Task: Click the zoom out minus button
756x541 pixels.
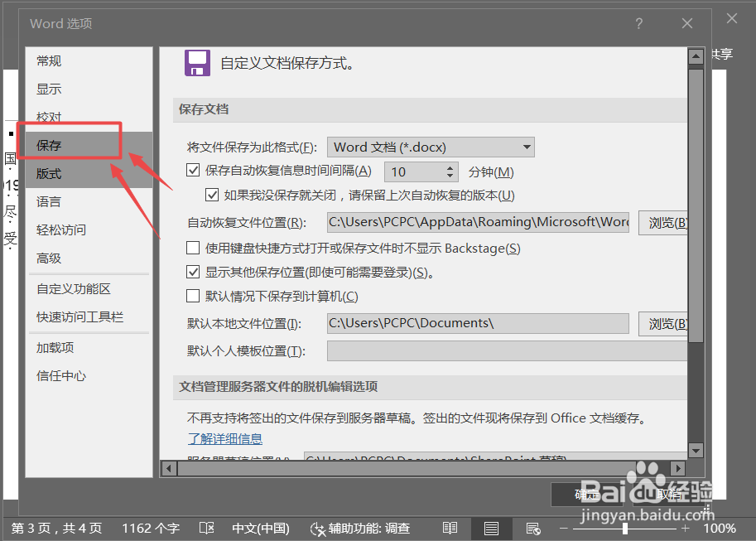Action: tap(563, 529)
